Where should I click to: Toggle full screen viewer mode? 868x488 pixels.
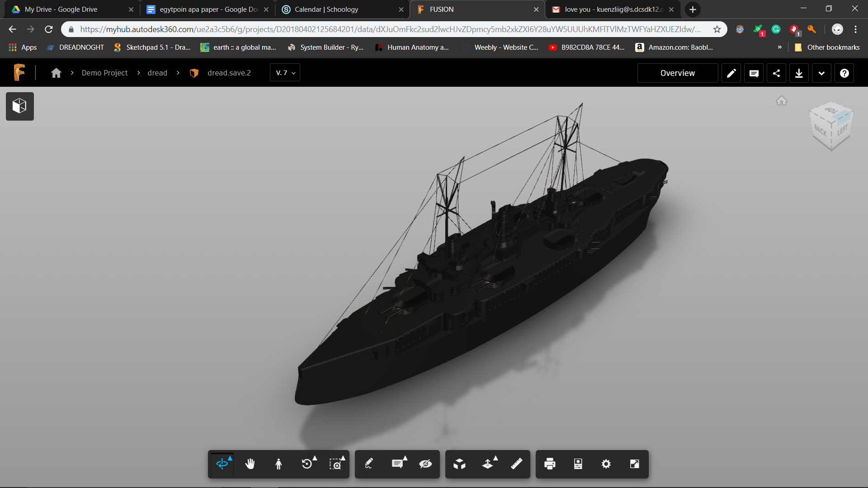coord(635,464)
